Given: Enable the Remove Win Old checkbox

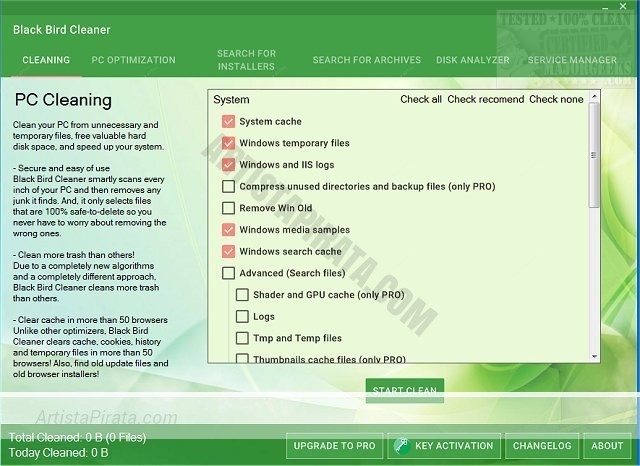Looking at the screenshot, I should click(x=228, y=208).
